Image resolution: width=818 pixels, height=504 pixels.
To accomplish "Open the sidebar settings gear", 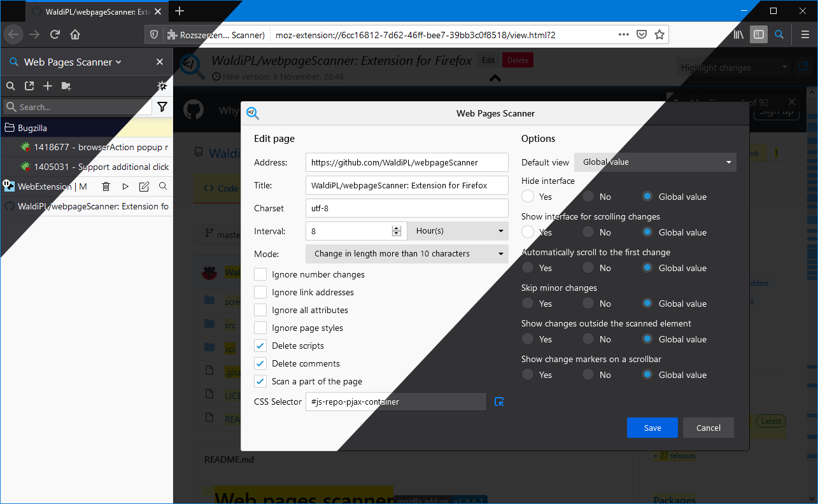I will coord(162,86).
